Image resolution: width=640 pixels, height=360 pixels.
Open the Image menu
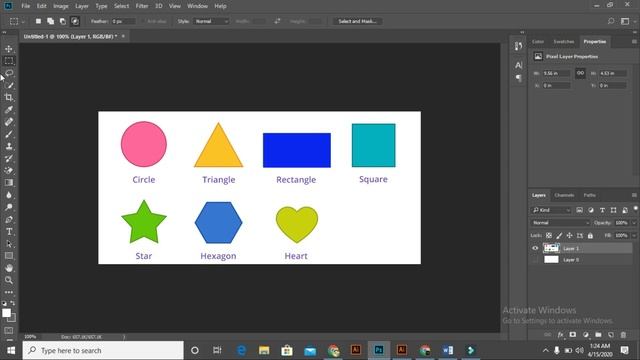coord(61,6)
